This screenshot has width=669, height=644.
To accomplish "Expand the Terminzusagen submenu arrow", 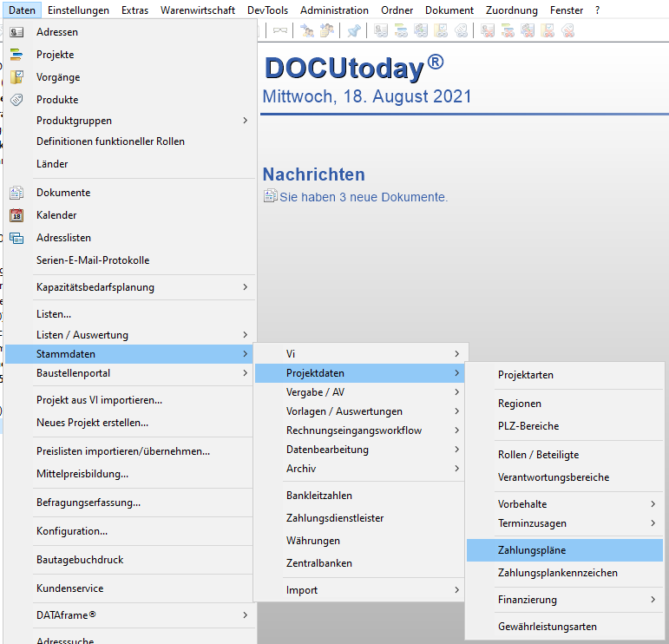I will tap(653, 522).
